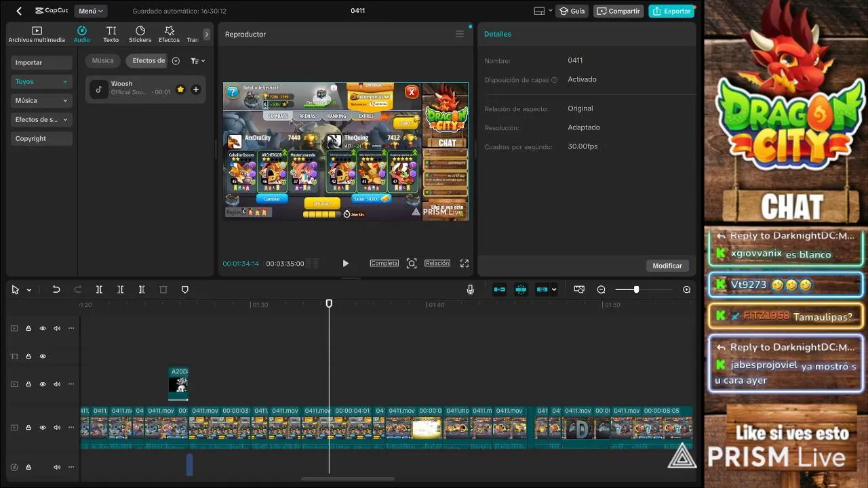The image size is (868, 488).
Task: Switch to the Audio tab
Action: [x=81, y=35]
